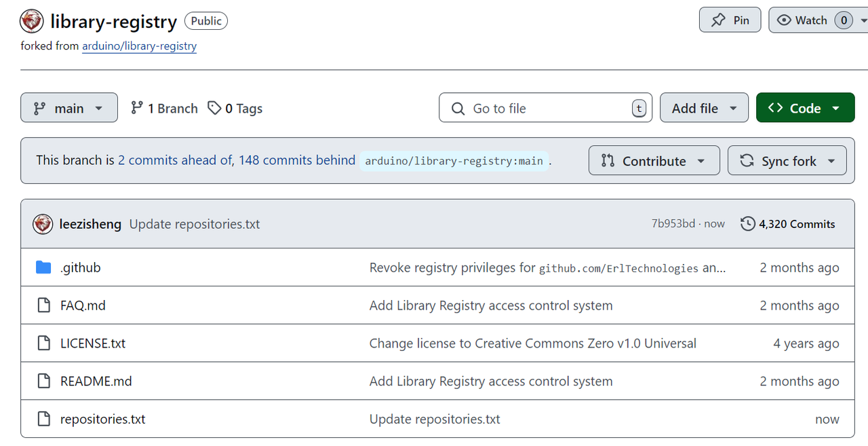868x446 pixels.
Task: Click the tag icon beside 0 Tags
Action: [x=214, y=109]
